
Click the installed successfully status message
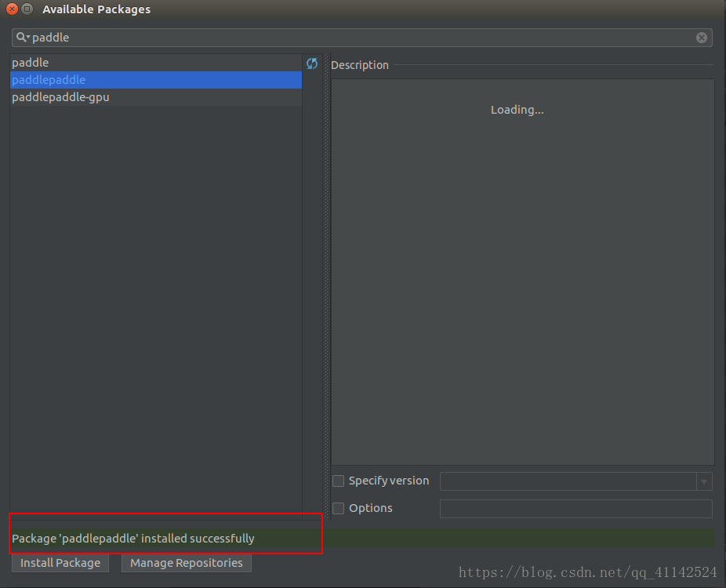tap(133, 539)
